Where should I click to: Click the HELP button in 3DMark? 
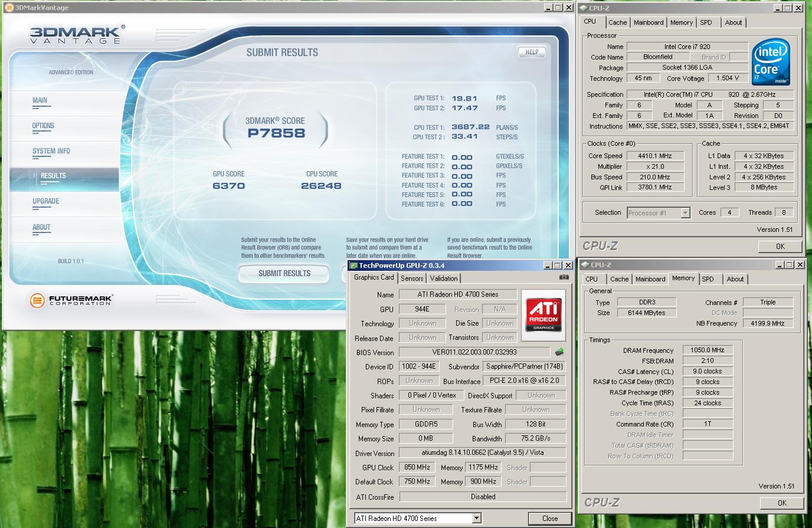click(x=532, y=52)
